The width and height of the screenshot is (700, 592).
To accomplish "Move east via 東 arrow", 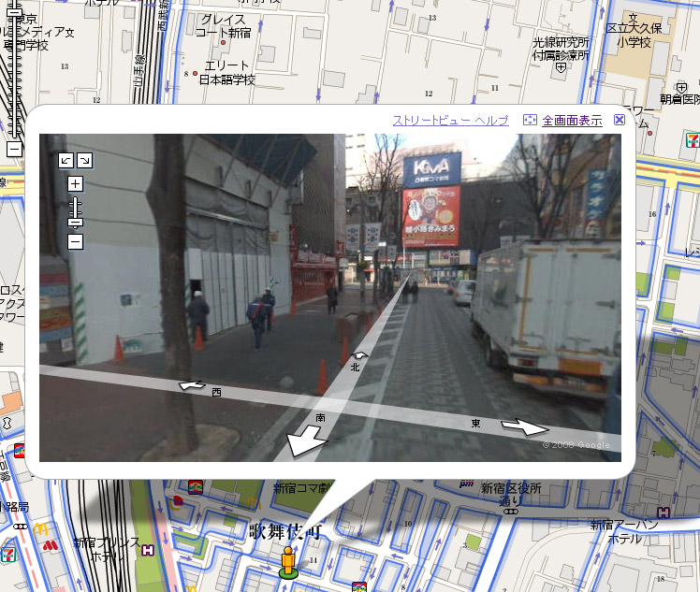I will point(525,426).
